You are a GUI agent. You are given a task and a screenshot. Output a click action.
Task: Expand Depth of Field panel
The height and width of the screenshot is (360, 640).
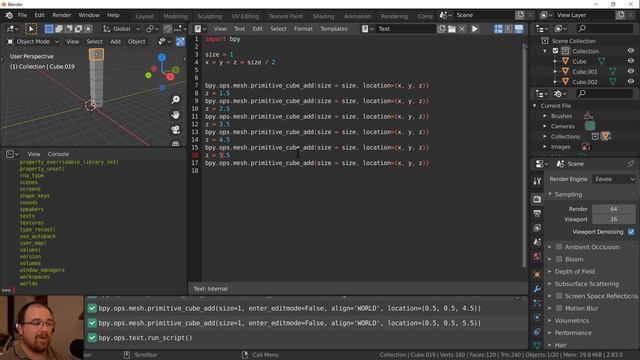(574, 271)
